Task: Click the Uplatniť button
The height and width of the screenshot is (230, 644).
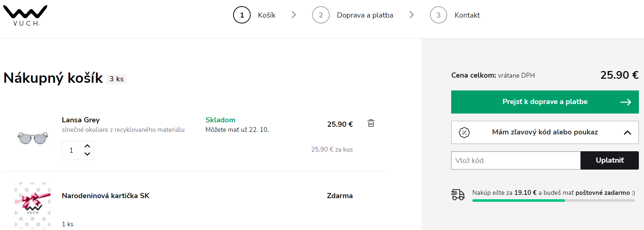Action: point(609,160)
